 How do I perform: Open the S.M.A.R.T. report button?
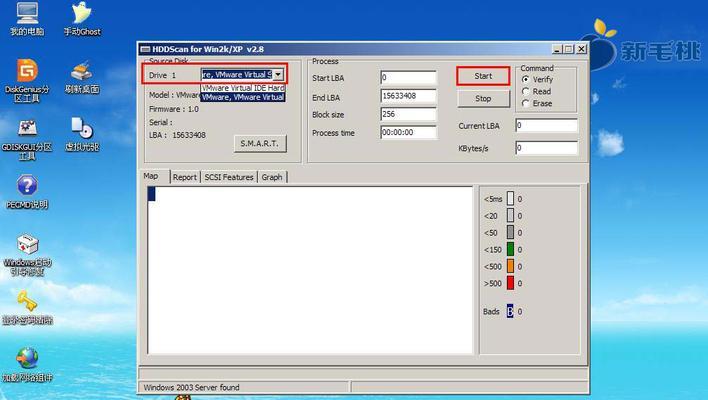(x=260, y=144)
